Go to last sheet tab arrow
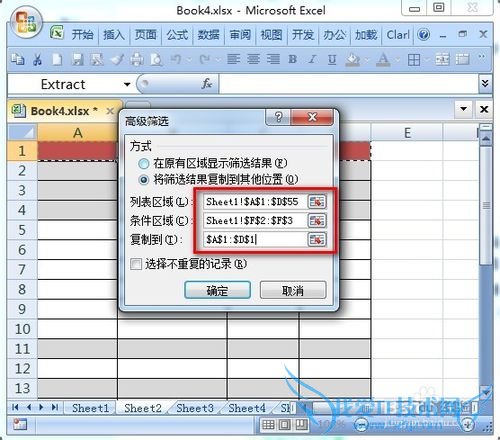The image size is (500, 440). [x=55, y=407]
